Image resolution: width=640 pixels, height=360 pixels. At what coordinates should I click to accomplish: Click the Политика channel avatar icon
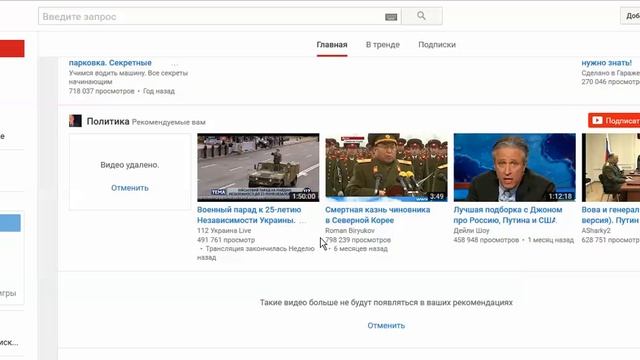tap(75, 121)
